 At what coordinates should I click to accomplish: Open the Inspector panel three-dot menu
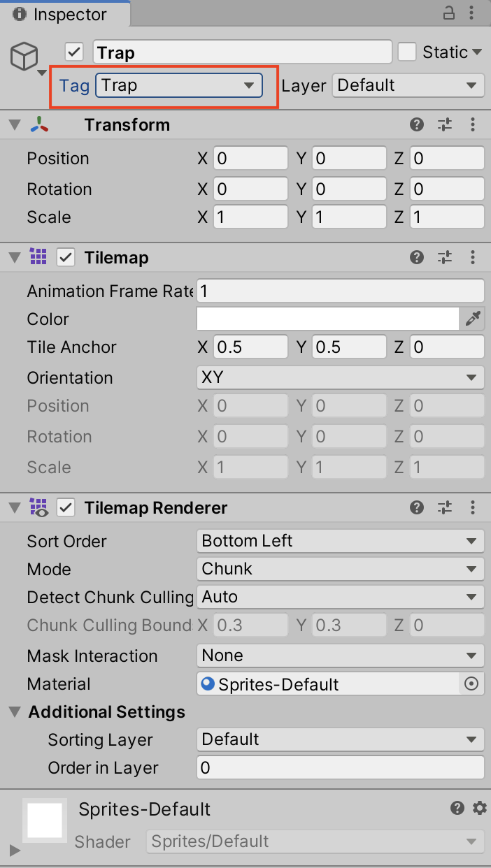point(474,13)
